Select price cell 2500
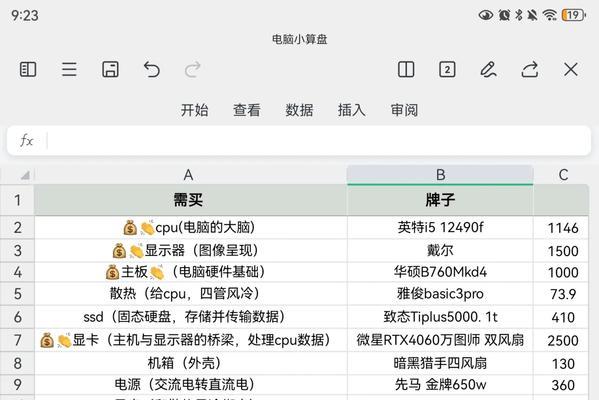599x400 pixels. (561, 340)
